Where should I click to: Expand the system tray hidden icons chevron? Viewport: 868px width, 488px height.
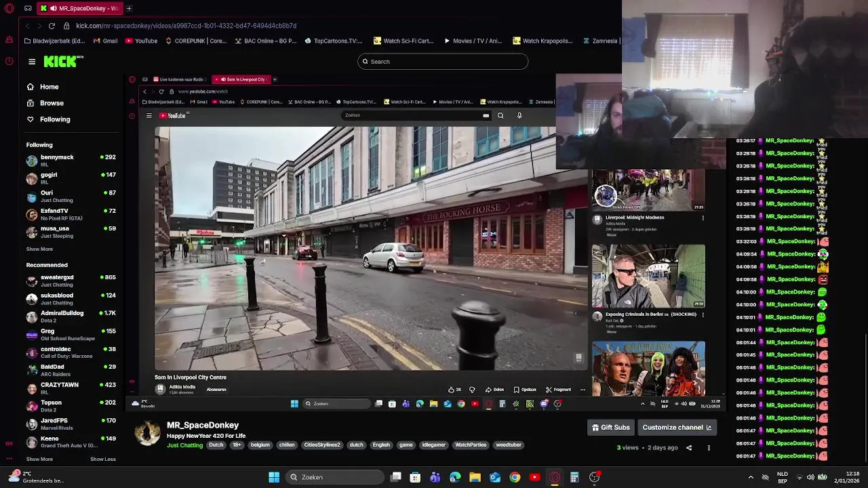(x=751, y=477)
